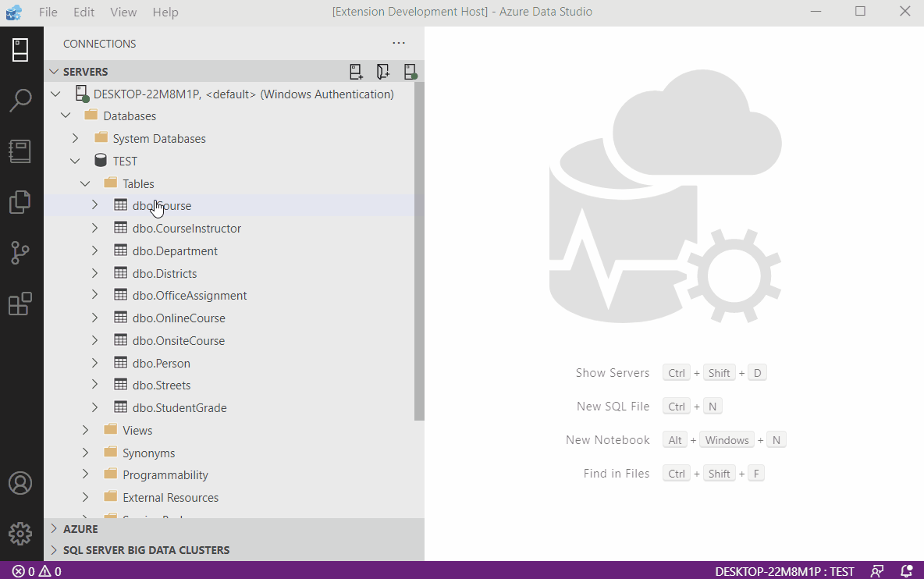Expand the dbo.Course table
This screenshot has height=579, width=924.
94,205
